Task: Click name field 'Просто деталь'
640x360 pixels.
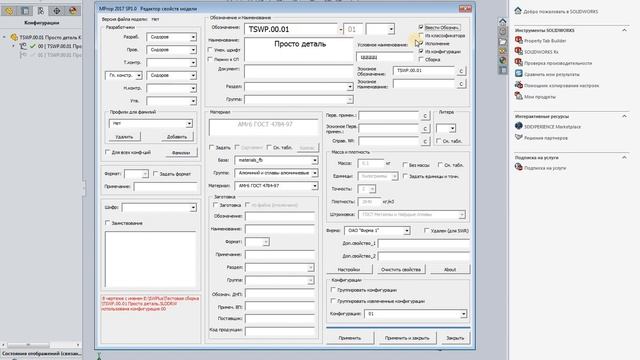Action: (x=299, y=50)
